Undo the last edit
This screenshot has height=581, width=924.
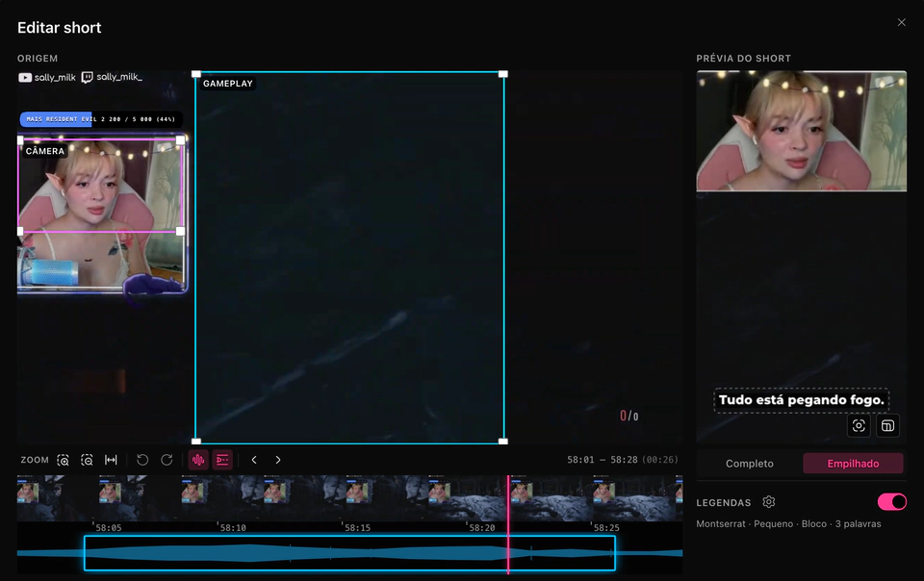point(142,460)
